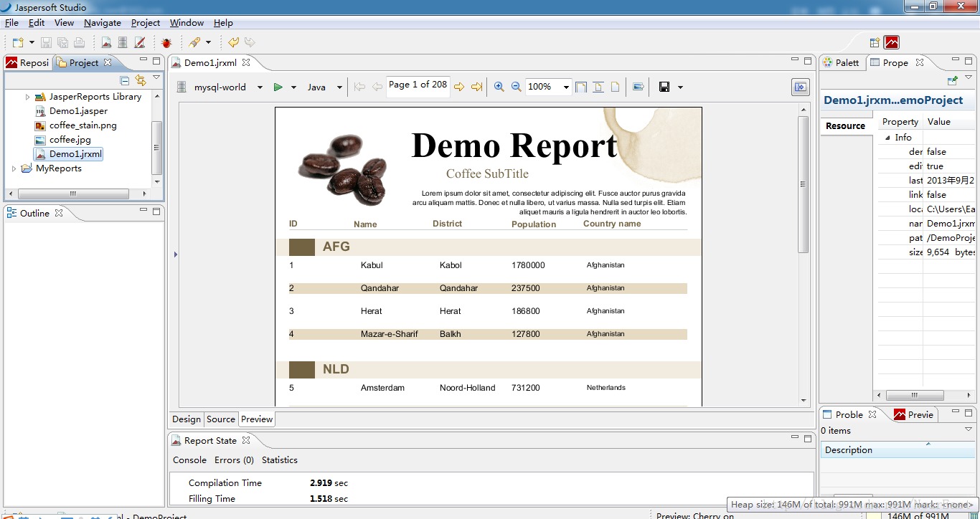Screen dimensions: 980x519
Task: Open the Data Adapters icon on the main toolbar
Action: [123, 42]
